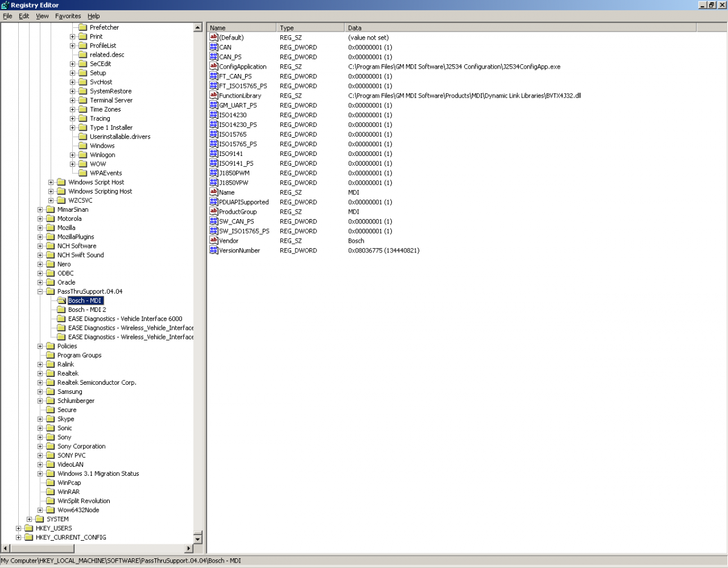Image resolution: width=728 pixels, height=568 pixels.
Task: Click the J1850PWM value icon
Action: tap(214, 173)
